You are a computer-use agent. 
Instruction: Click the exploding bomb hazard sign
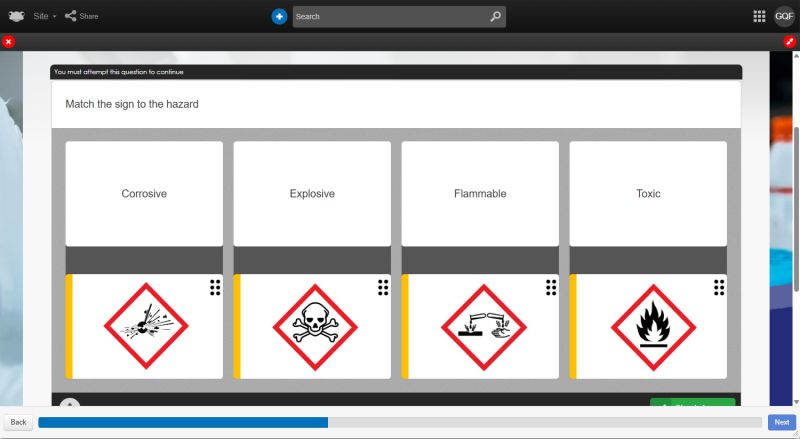coord(147,327)
